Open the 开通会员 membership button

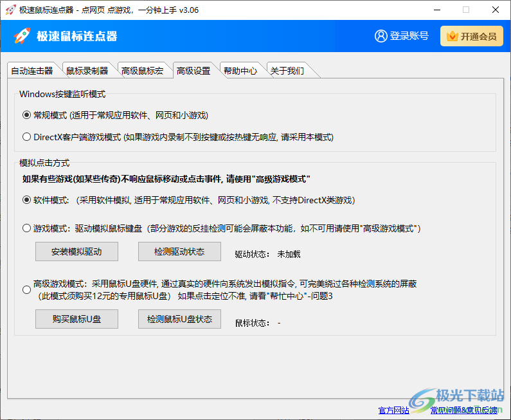coord(472,36)
